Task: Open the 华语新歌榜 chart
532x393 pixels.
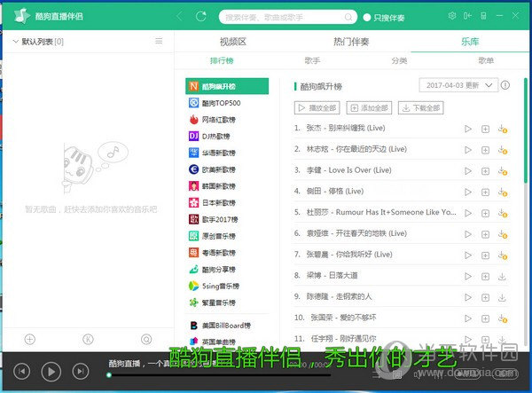Action: [227, 153]
